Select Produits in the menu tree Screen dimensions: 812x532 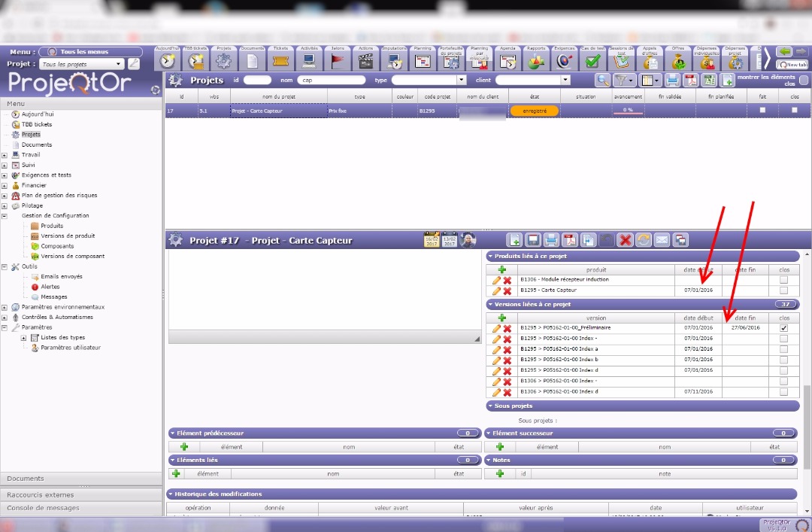52,226
